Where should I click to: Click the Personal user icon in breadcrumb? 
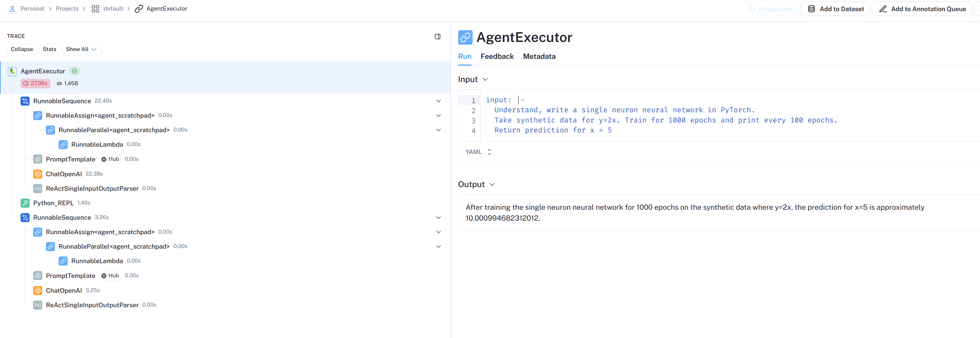(x=12, y=8)
